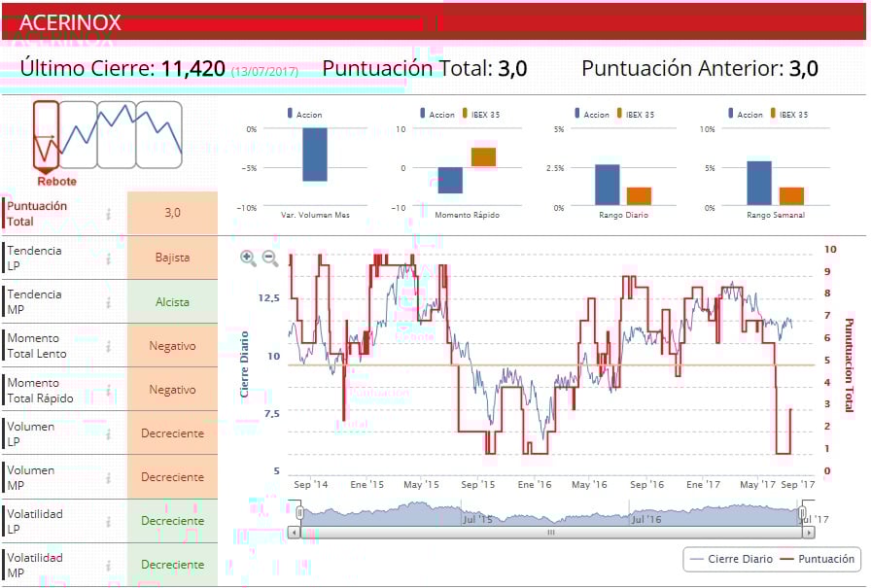
Task: Click the scrollbar left arrow below navigator
Action: [x=295, y=533]
